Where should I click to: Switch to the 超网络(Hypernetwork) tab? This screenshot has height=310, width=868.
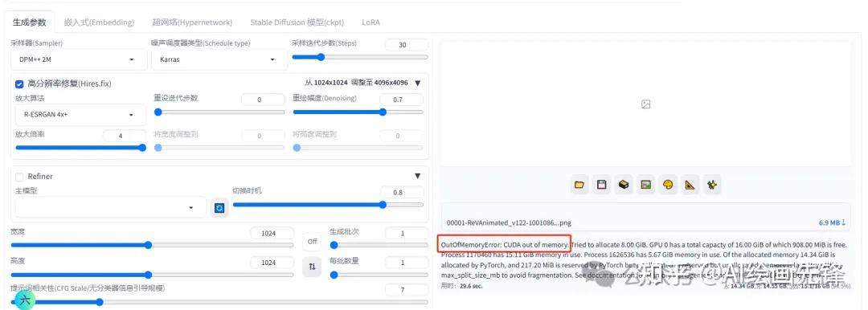(x=193, y=22)
